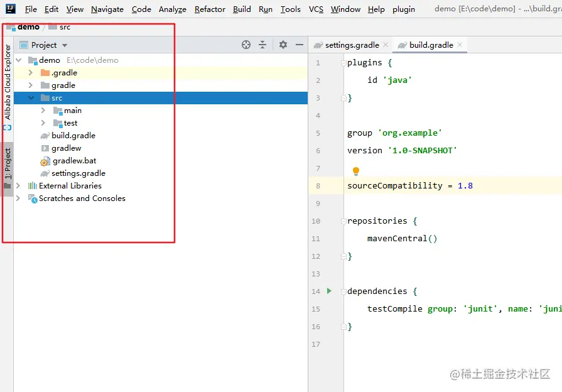Click the settings.gradle elephant icon in tree

[x=45, y=173]
